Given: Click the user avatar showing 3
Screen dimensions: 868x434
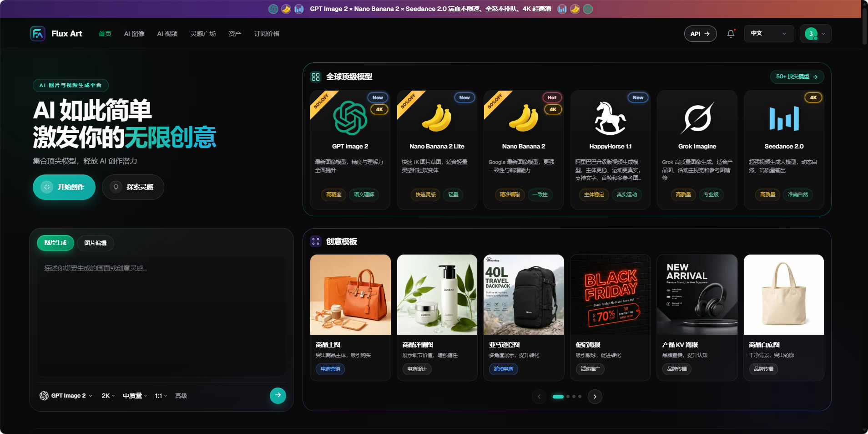Looking at the screenshot, I should (811, 34).
